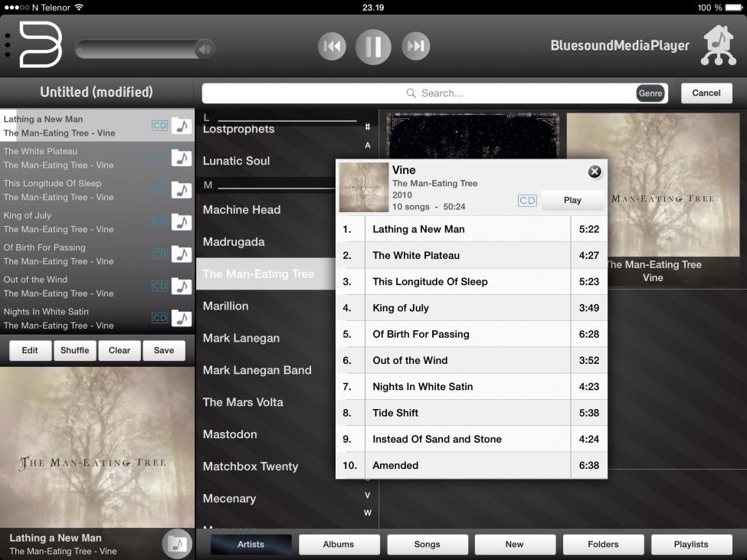Tap the now-playing music folder icon

177,543
